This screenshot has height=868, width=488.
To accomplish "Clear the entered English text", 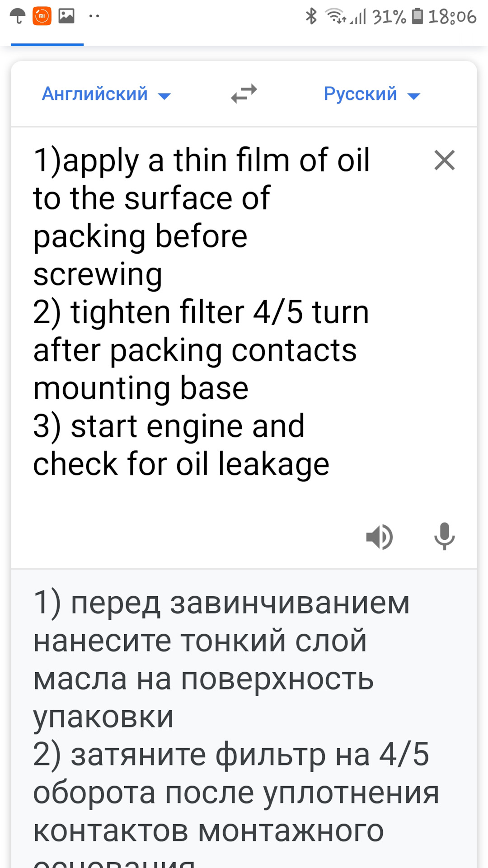I will (444, 160).
